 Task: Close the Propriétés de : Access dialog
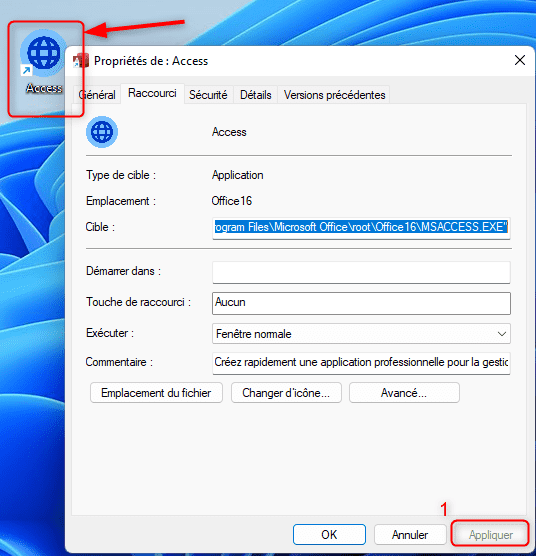coord(520,60)
